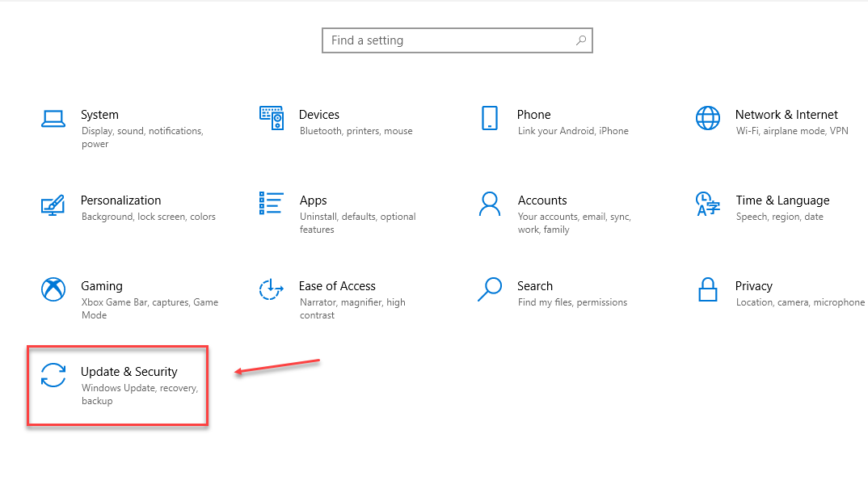Click 'Find my files, permissions' description
This screenshot has height=485, width=868.
pos(572,302)
